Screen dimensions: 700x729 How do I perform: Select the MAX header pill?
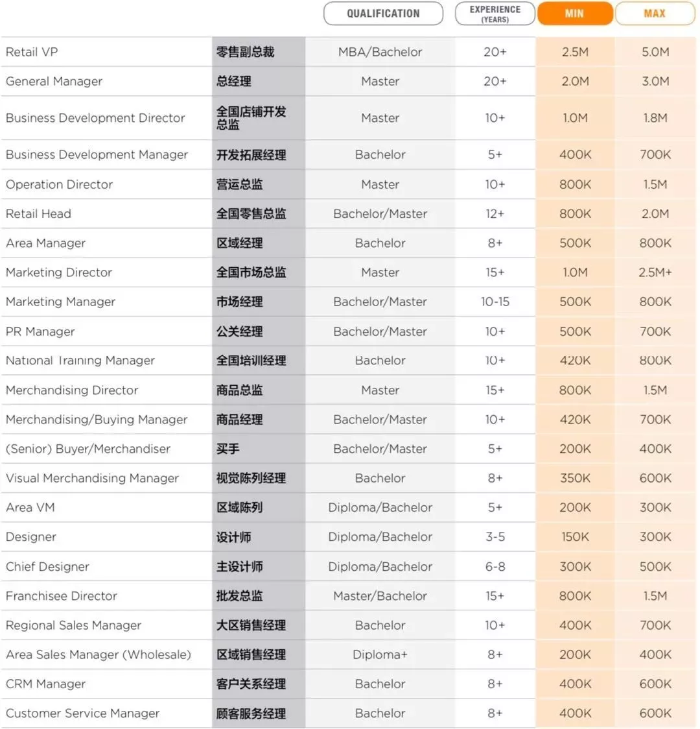pos(655,14)
